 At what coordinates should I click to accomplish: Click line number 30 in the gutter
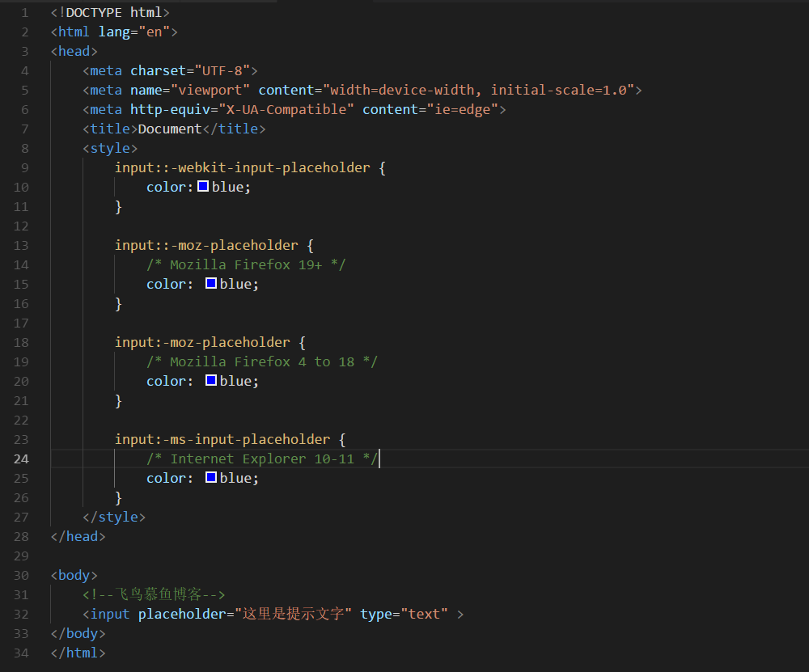click(20, 575)
